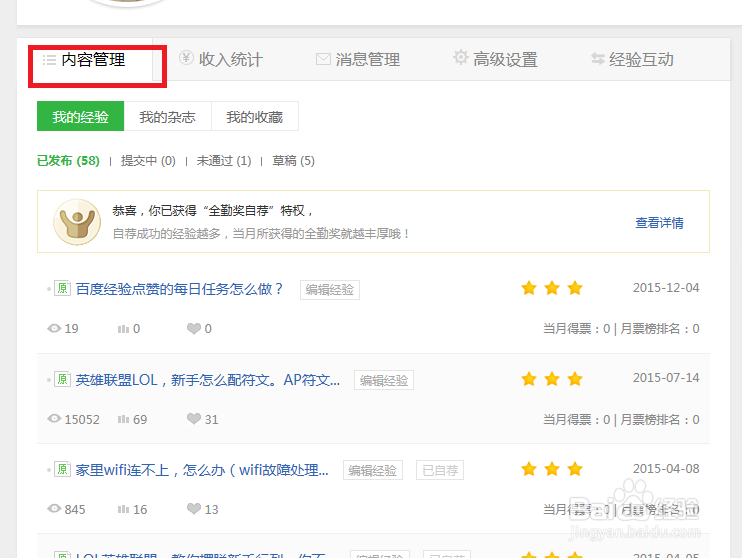
Task: Click the vote icon showing 69
Action: (x=123, y=419)
